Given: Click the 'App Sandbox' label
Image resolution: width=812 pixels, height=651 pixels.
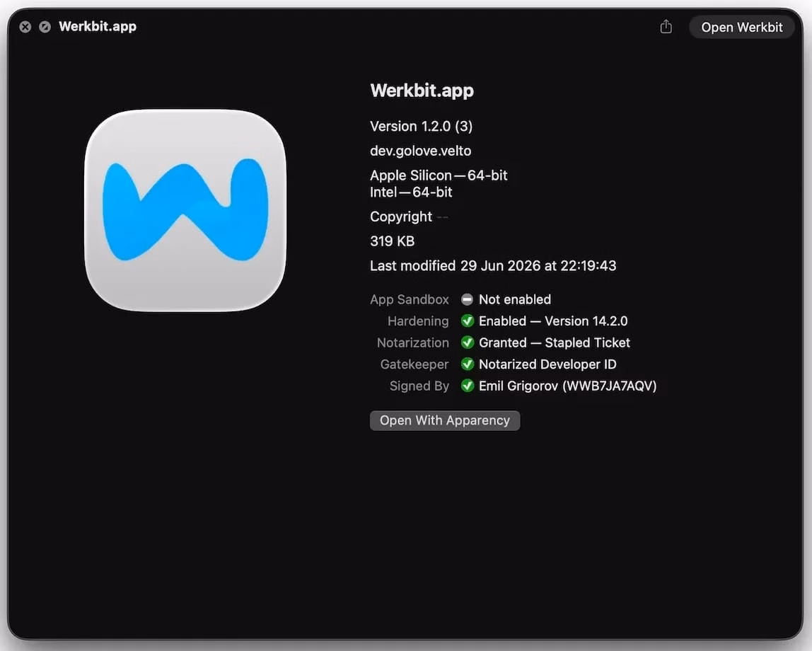Looking at the screenshot, I should coord(409,299).
